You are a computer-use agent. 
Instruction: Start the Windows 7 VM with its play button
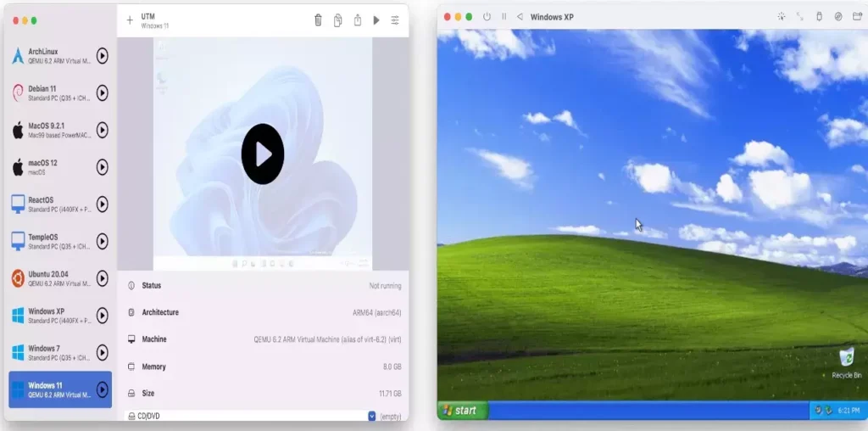[102, 353]
